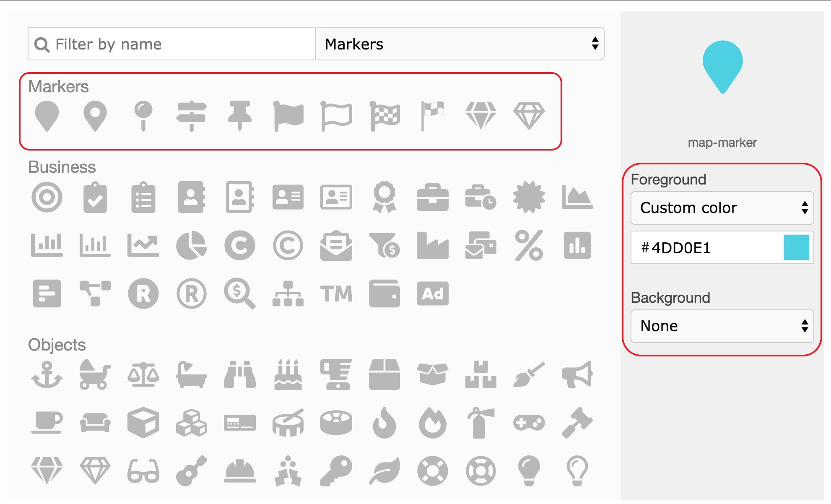Select the map marker with hole icon
Image resolution: width=831 pixels, height=504 pixels.
[95, 116]
